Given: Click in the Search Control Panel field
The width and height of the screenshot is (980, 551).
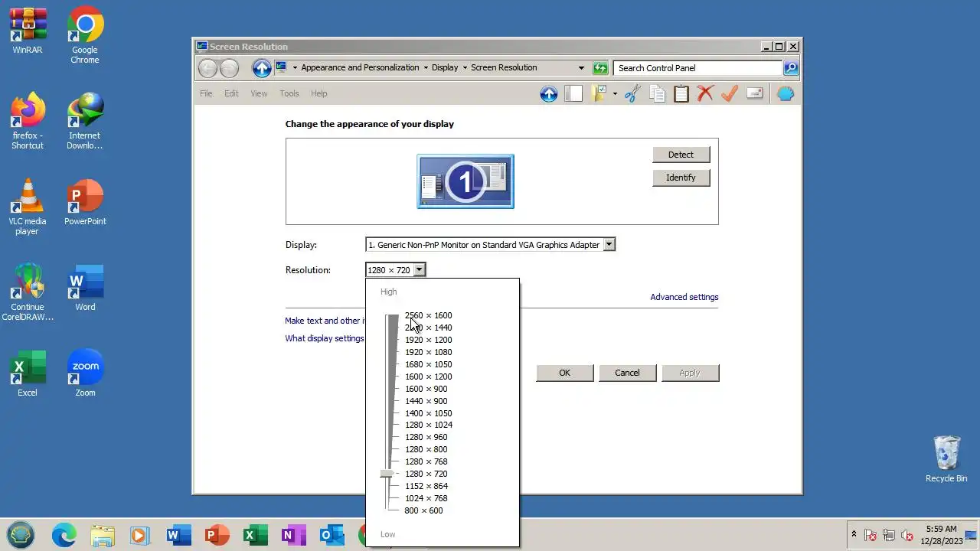Looking at the screenshot, I should (697, 68).
